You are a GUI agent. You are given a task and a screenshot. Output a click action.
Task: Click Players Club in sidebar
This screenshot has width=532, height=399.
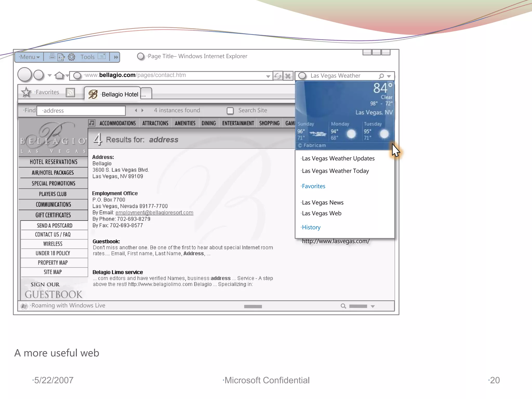53,194
